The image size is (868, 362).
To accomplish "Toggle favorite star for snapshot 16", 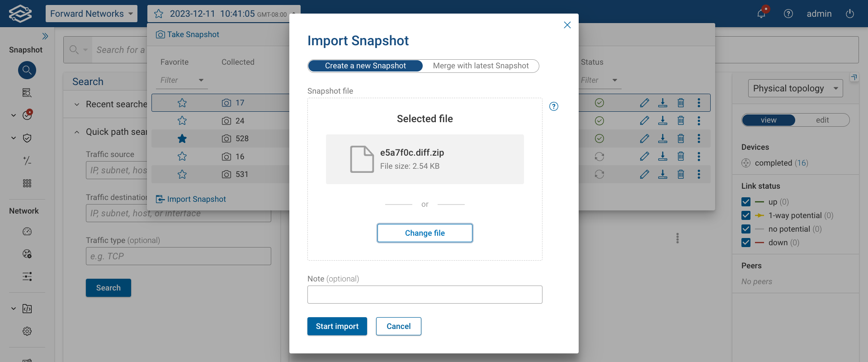I will click(x=182, y=157).
